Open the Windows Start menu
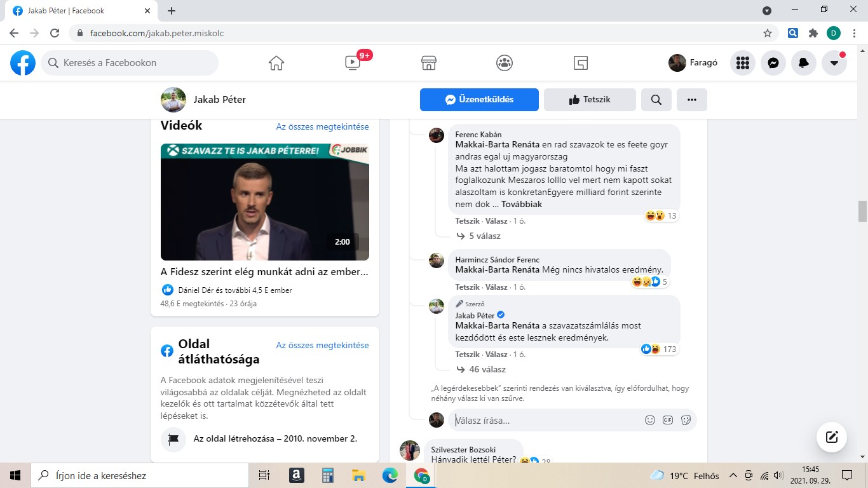The width and height of the screenshot is (868, 488). point(15,475)
